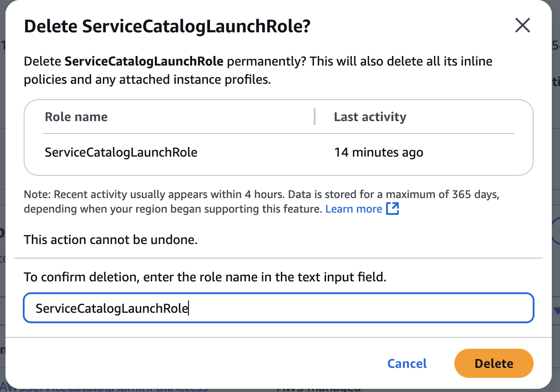
Task: Close the Delete ServiceCatalogLaunchRole dialog
Action: (522, 25)
